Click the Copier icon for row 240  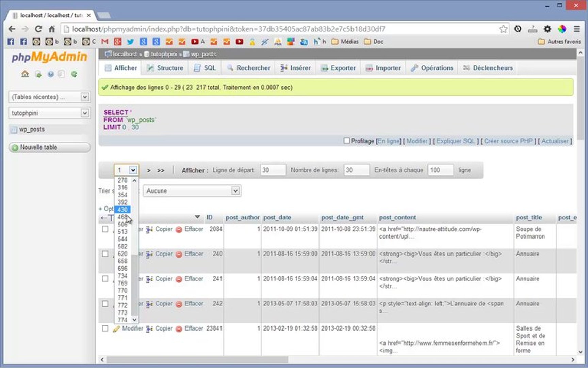(149, 254)
